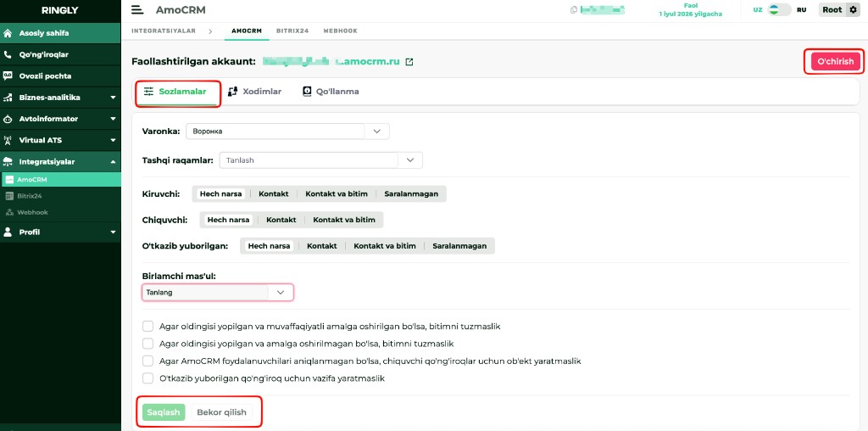Image resolution: width=868 pixels, height=431 pixels.
Task: Select Kontakt for Kiruvchi
Action: (274, 194)
